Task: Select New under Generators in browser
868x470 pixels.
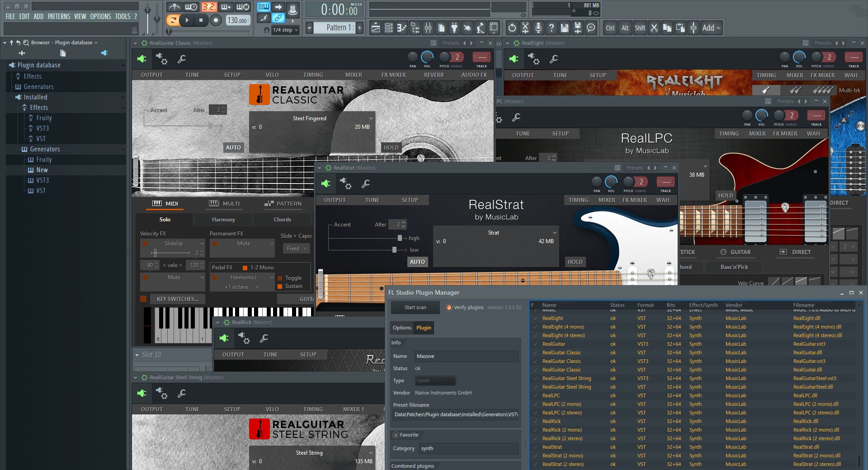Action: click(42, 170)
